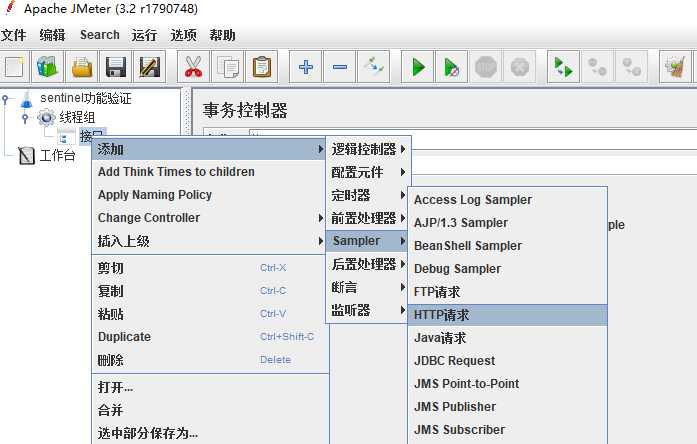Open the 文件 menu

point(13,35)
